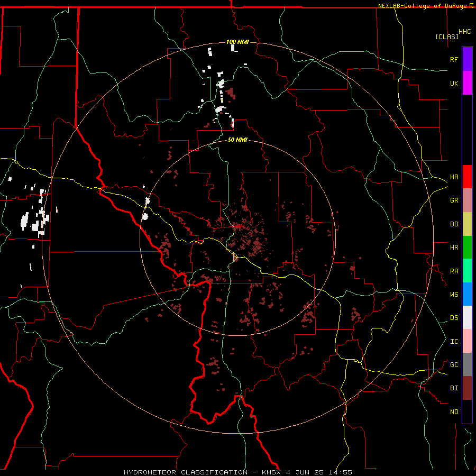Click the Hydrometeor Classification KMSX title caption
The width and height of the screenshot is (476, 476).
tap(237, 472)
